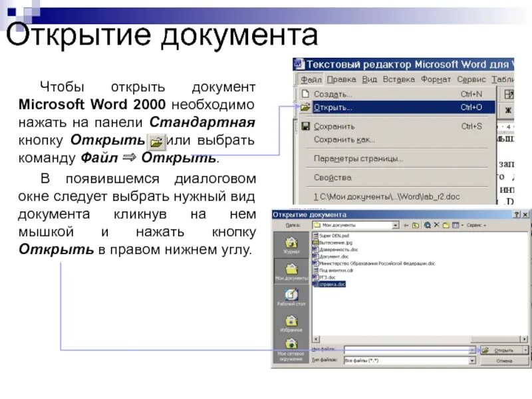Click left arrow of file list scrollbar
Viewport: 532px width, 399px height.
pyautogui.click(x=316, y=339)
